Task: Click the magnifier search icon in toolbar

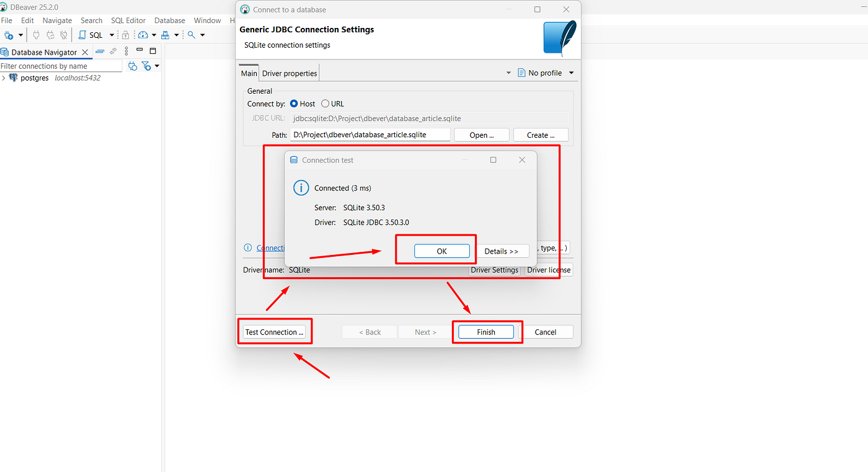Action: click(x=192, y=35)
